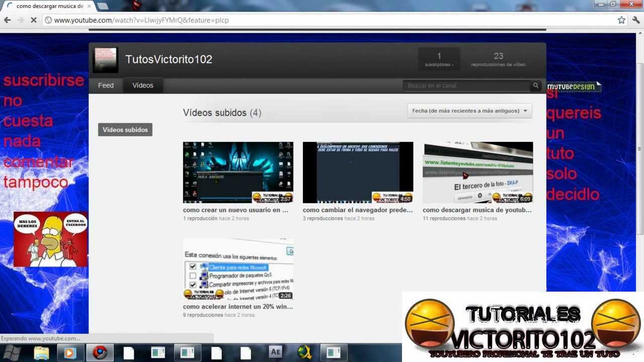Open 'como descargar musica de youtub' video title
The image size is (644, 362).
[x=477, y=210]
